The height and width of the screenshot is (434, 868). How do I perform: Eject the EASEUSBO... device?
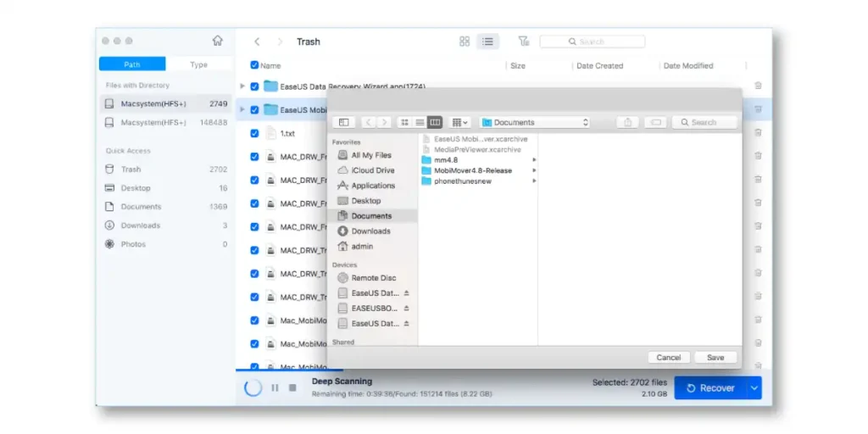[406, 308]
